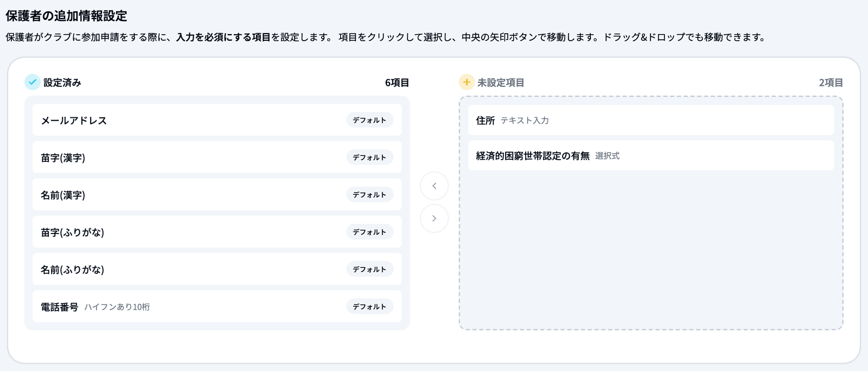Select the 電話番号 item

217,306
